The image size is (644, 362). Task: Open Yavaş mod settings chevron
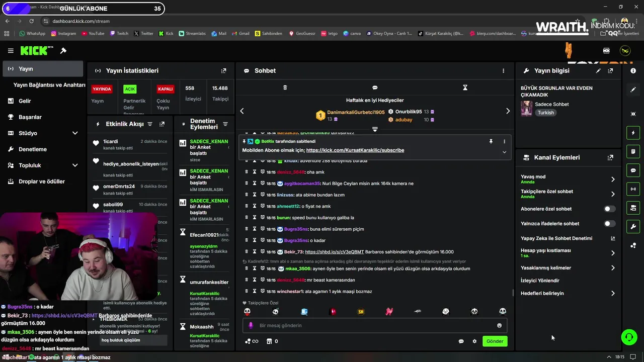[x=613, y=179]
